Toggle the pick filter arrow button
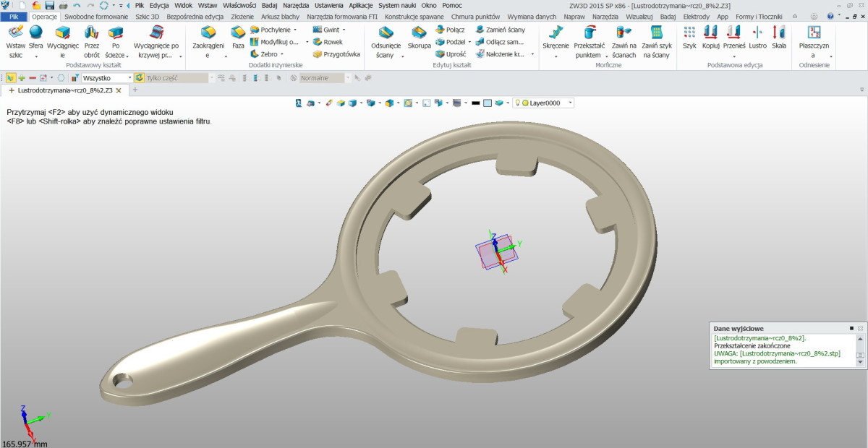Screen dimensions: 868x448 click(x=11, y=77)
